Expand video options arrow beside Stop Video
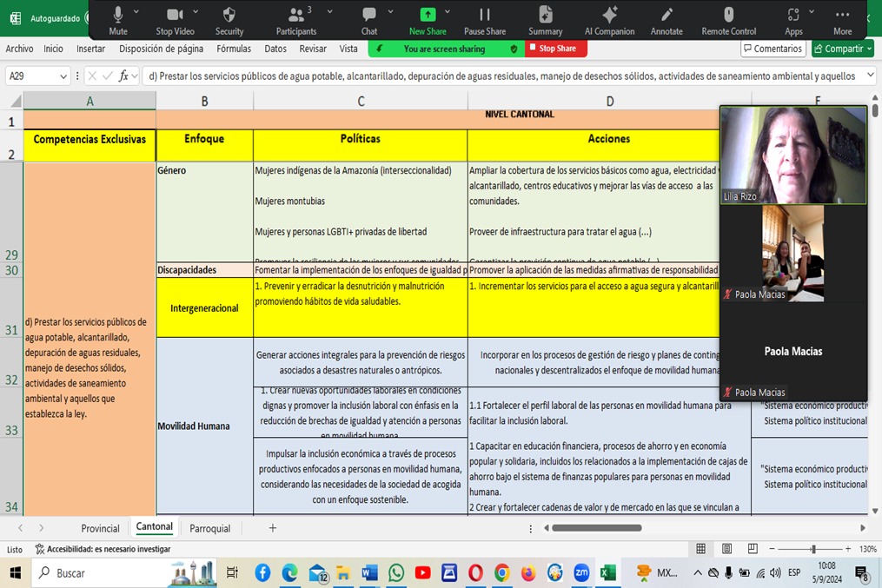 coord(196,12)
